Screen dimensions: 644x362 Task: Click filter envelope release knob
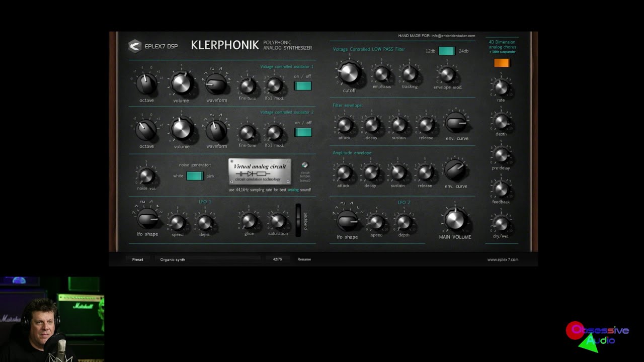tap(426, 125)
